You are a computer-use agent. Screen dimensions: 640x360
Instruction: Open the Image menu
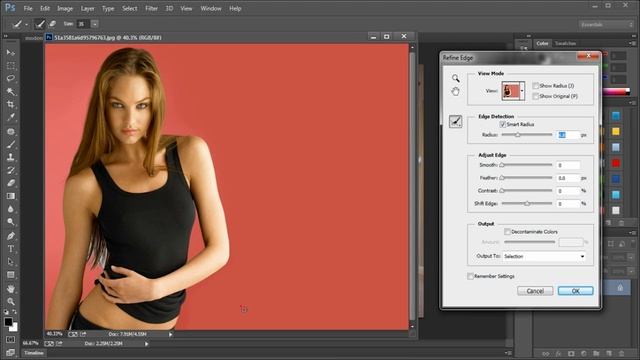pyautogui.click(x=65, y=8)
